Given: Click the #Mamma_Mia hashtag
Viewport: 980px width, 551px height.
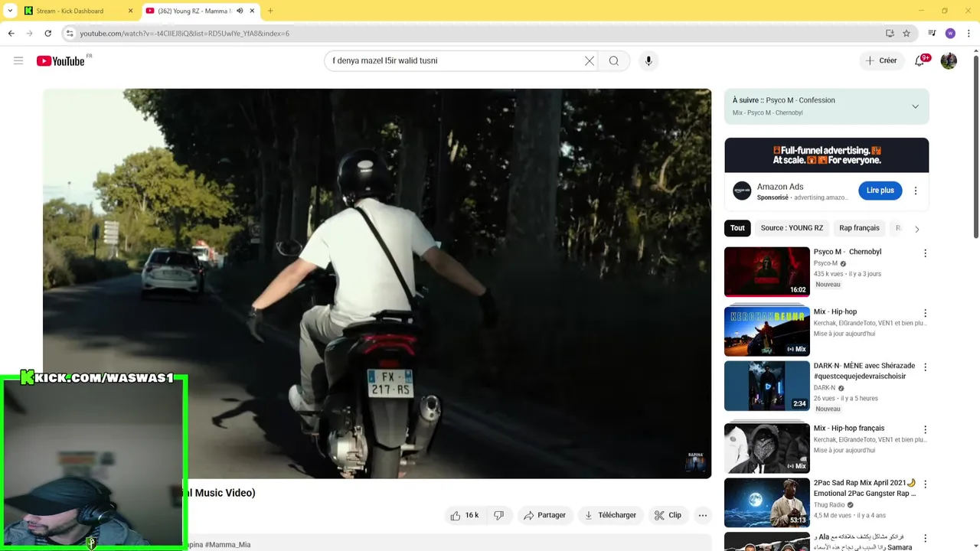Looking at the screenshot, I should [228, 545].
